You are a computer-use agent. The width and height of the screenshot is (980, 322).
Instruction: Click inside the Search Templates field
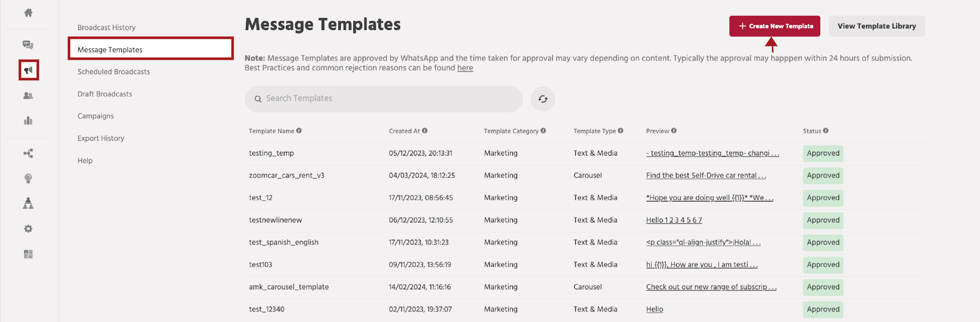[380, 98]
